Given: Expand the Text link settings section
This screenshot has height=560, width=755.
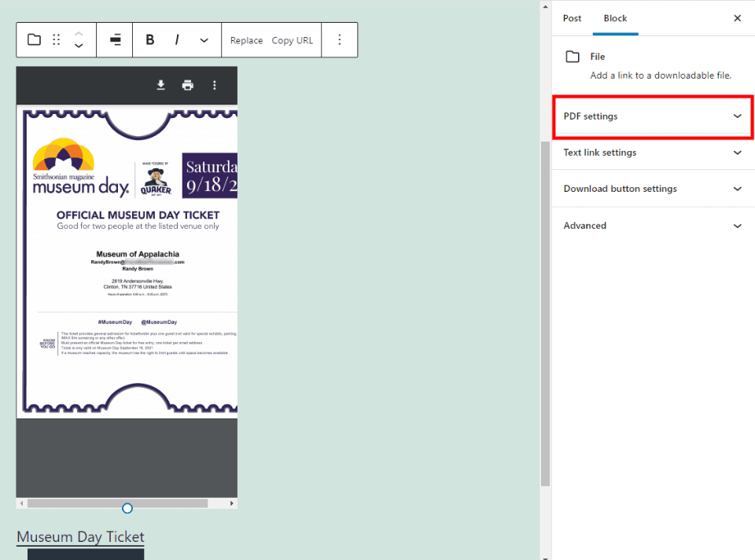Looking at the screenshot, I should pos(653,153).
